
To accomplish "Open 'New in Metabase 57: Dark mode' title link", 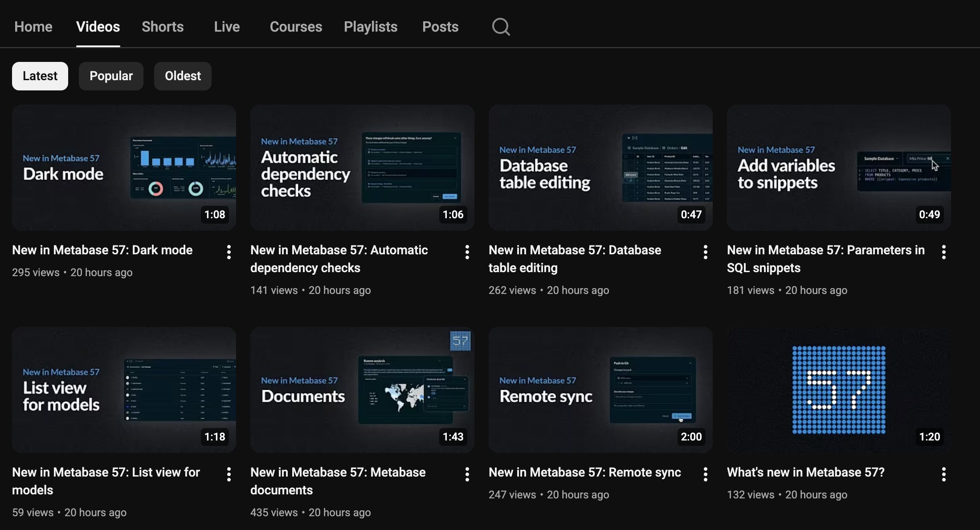I will (x=102, y=250).
